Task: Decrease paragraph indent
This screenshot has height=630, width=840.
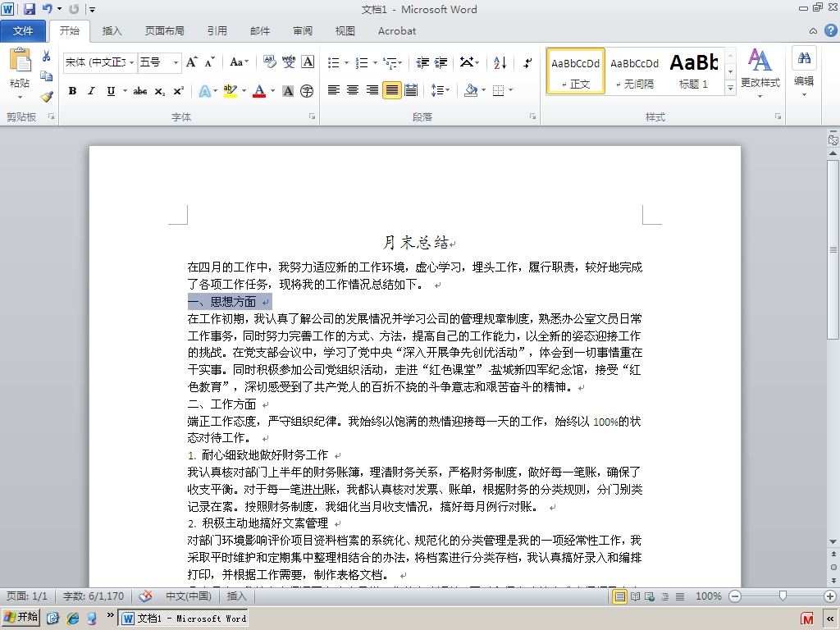Action: pyautogui.click(x=422, y=62)
